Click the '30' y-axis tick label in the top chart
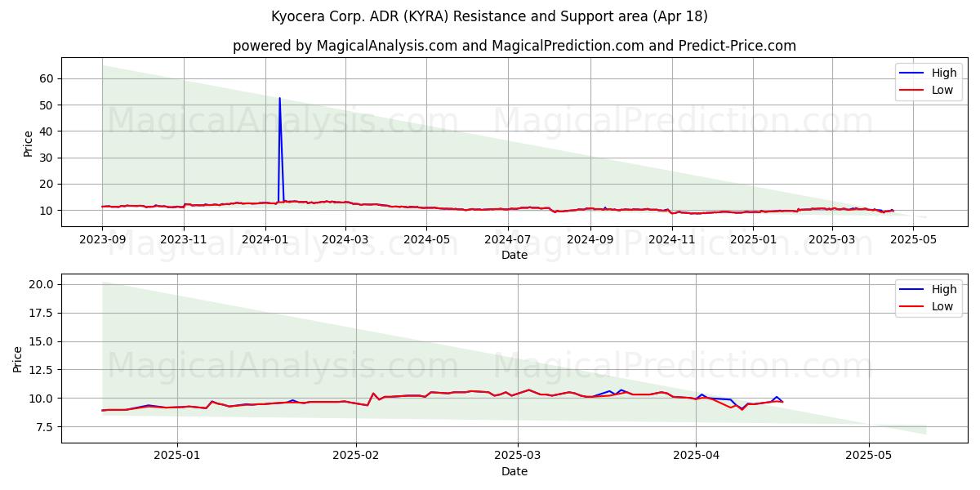980x490 pixels. (47, 158)
